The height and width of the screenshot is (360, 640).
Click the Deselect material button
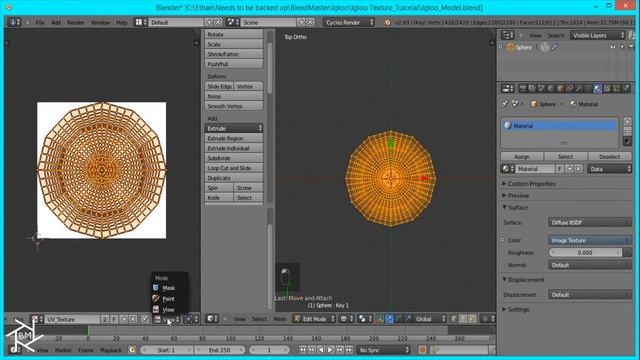click(x=609, y=157)
